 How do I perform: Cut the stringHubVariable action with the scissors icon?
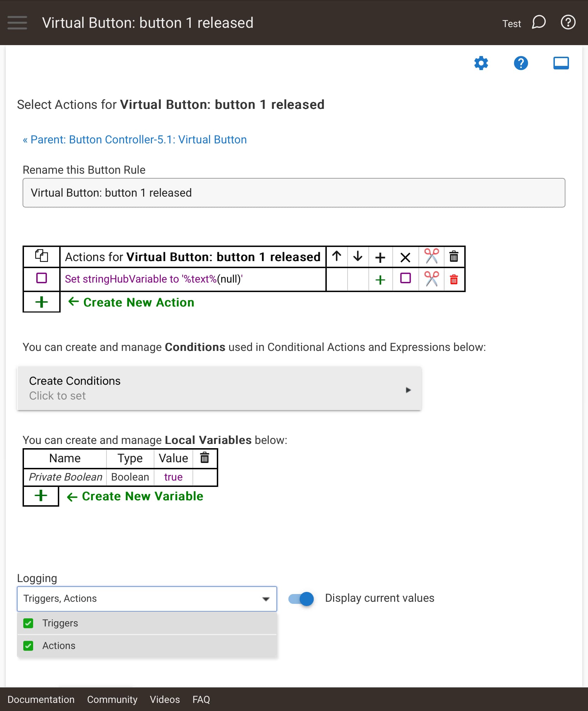[431, 279]
